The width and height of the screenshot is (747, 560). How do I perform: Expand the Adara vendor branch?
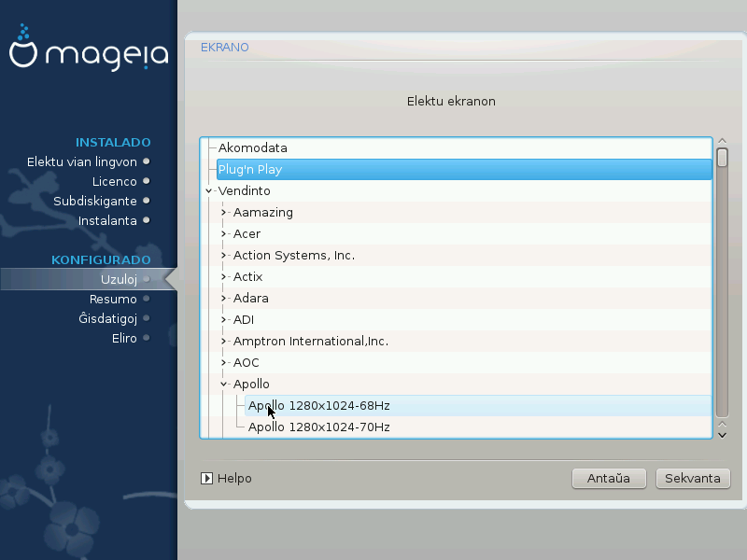click(x=223, y=298)
